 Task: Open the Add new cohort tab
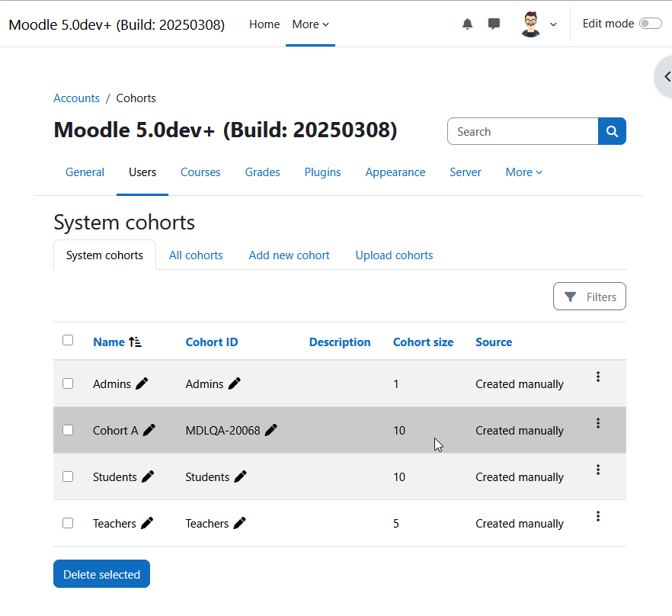[x=290, y=255]
